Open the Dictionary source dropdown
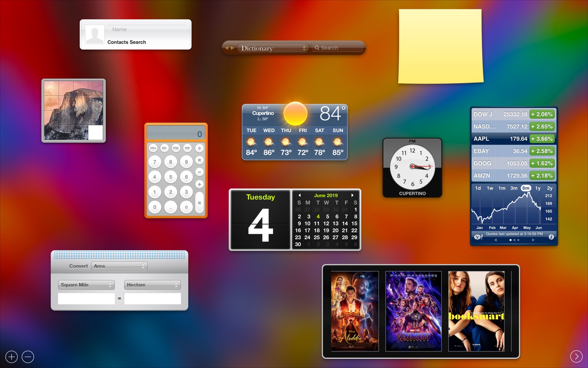588x368 pixels. click(273, 48)
